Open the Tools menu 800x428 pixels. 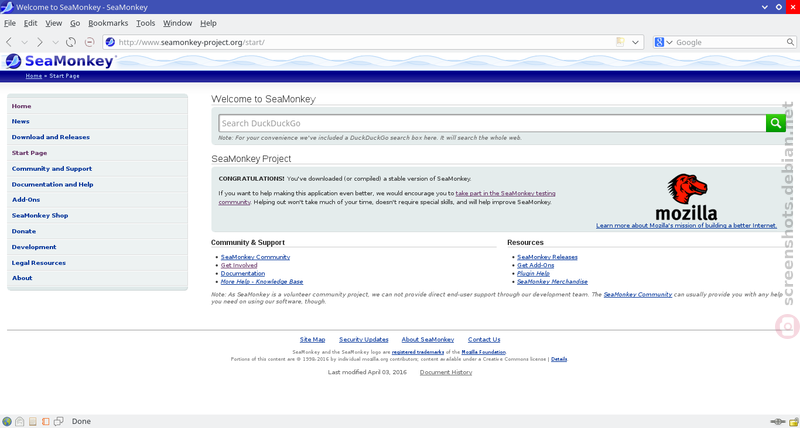coord(145,23)
